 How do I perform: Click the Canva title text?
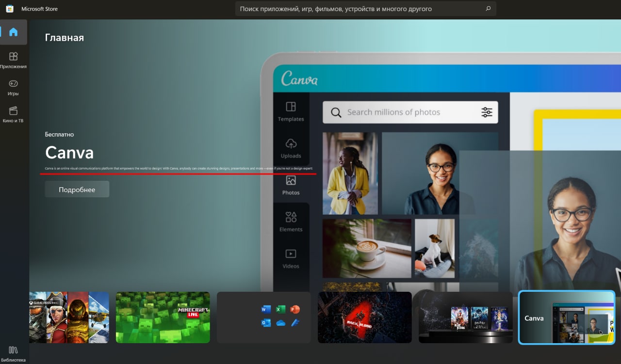click(x=69, y=153)
